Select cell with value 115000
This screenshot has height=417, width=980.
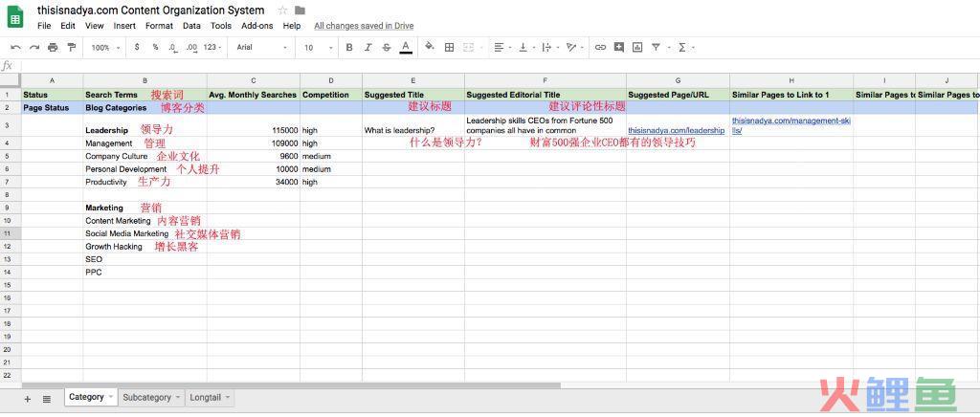253,125
